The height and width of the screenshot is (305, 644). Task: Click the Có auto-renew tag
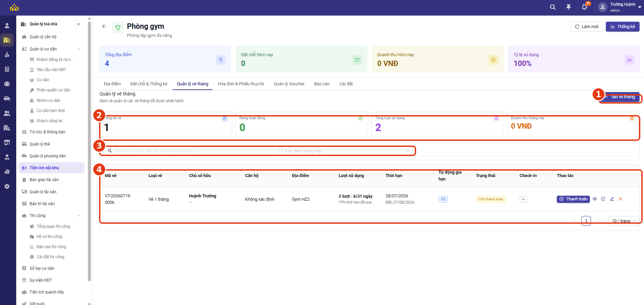coord(443,199)
